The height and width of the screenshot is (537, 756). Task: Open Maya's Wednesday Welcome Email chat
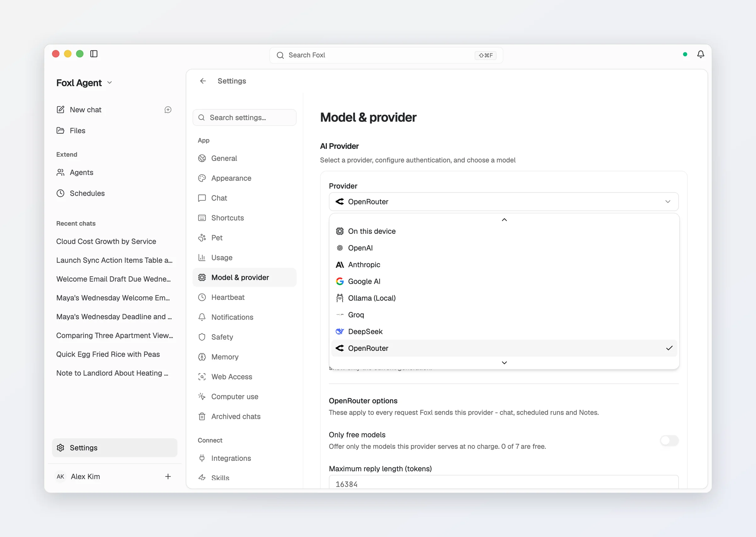pyautogui.click(x=115, y=298)
